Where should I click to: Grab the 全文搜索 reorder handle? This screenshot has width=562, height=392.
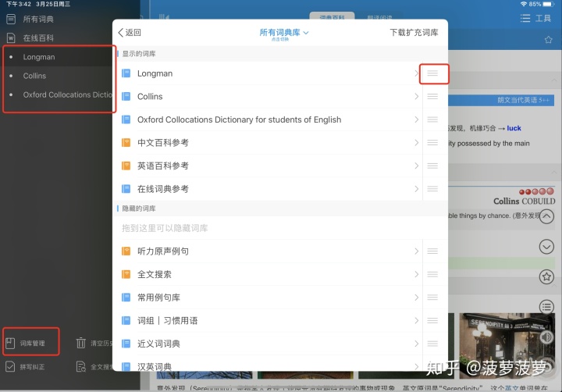click(x=432, y=274)
